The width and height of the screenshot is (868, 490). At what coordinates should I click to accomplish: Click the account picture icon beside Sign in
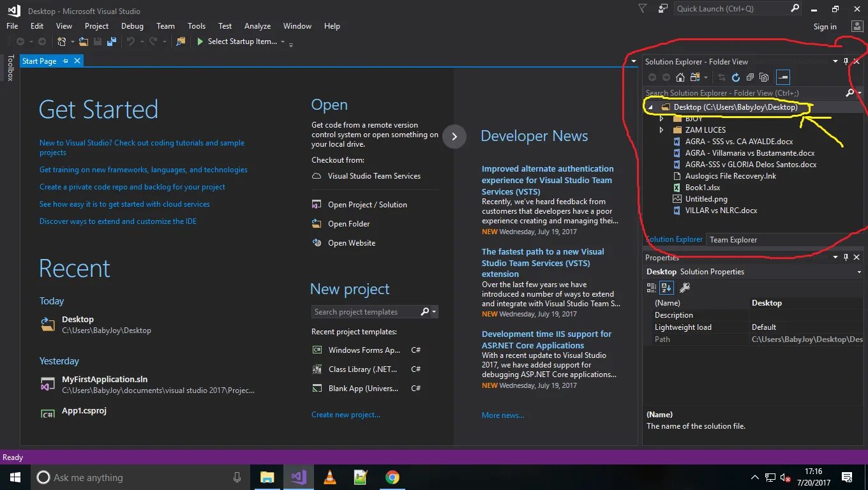pos(857,26)
